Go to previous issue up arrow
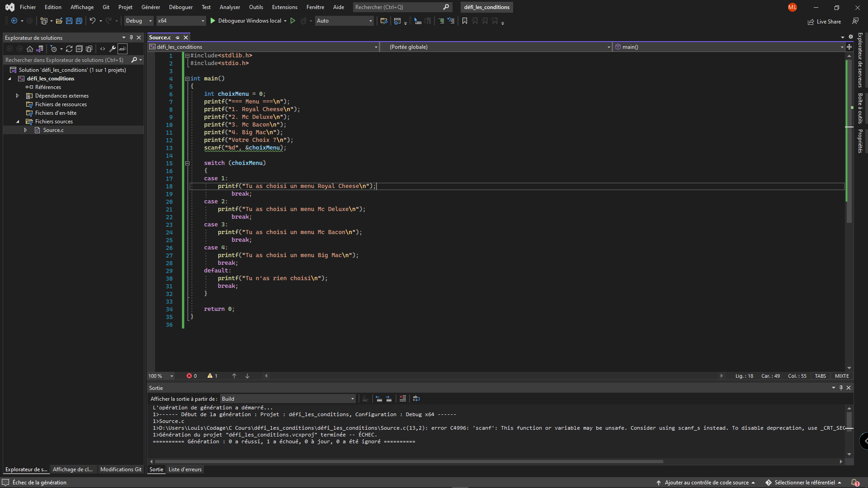This screenshot has width=868, height=488. [234, 376]
